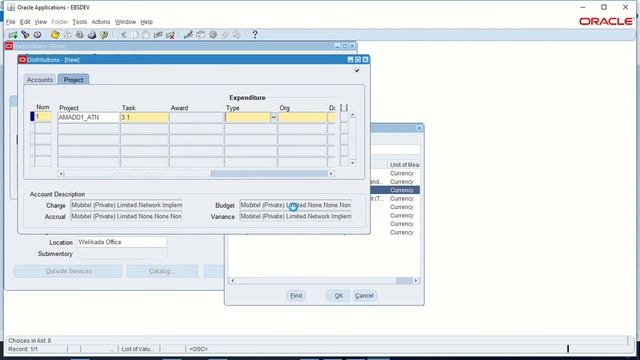Image resolution: width=640 pixels, height=360 pixels.
Task: Click the distributions grid scroll-right arrow
Action: pyautogui.click(x=331, y=173)
